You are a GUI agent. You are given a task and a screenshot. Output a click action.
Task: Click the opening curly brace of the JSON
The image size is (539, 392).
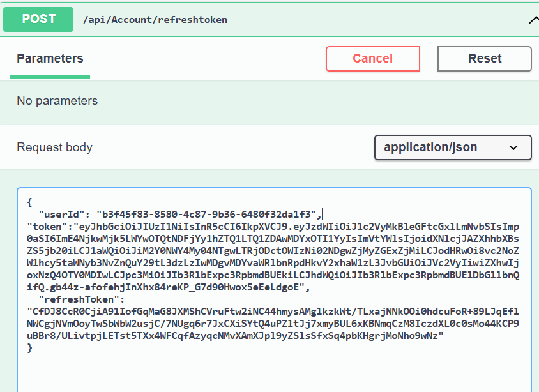tap(29, 202)
